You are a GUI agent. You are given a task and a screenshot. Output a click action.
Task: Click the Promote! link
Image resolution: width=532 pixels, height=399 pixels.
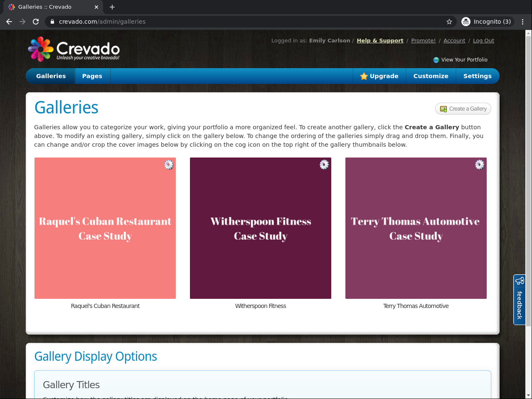pyautogui.click(x=424, y=41)
